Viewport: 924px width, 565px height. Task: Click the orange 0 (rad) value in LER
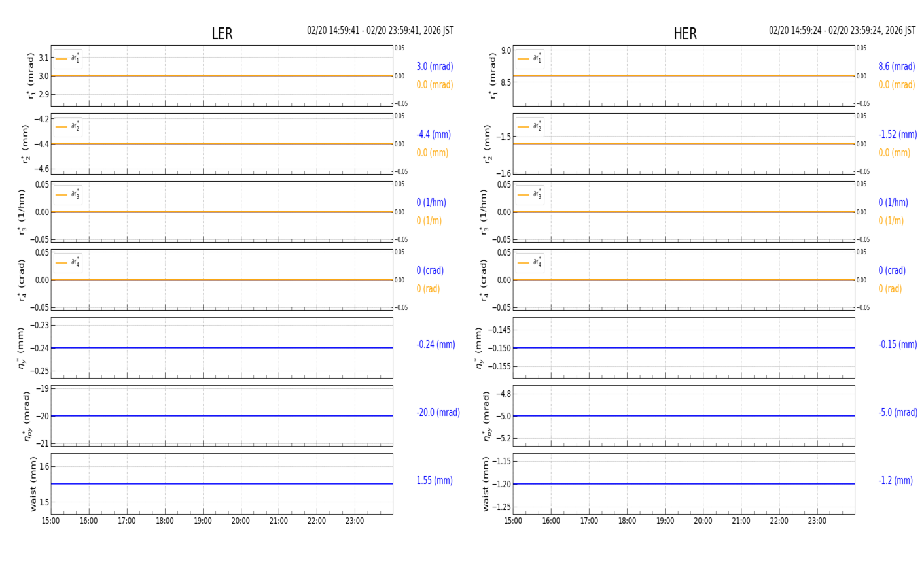(428, 289)
